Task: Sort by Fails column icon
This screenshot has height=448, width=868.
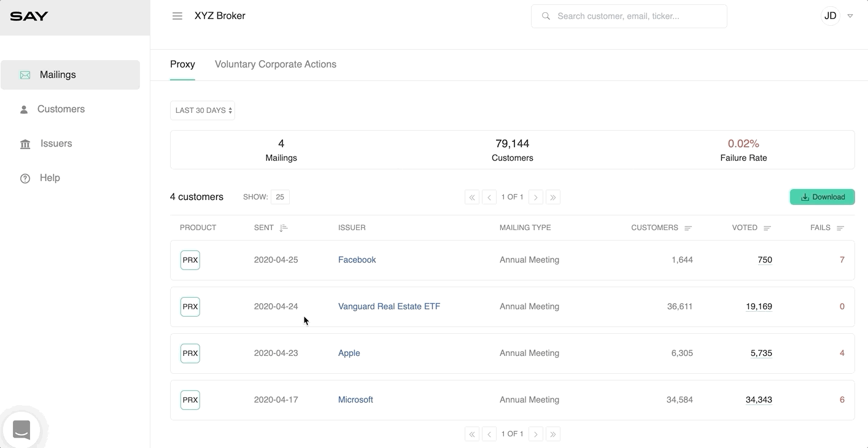Action: [x=840, y=228]
